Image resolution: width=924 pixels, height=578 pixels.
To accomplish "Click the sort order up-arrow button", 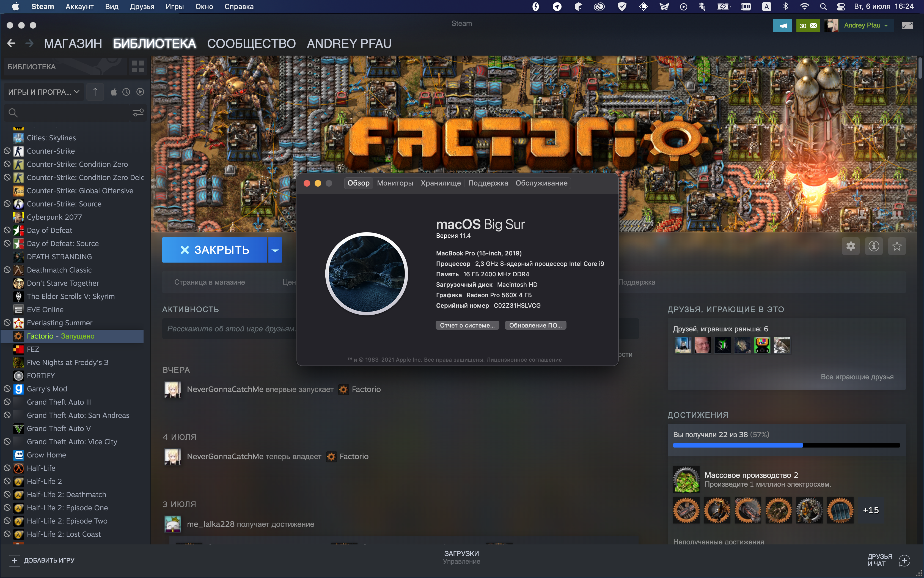I will click(95, 92).
